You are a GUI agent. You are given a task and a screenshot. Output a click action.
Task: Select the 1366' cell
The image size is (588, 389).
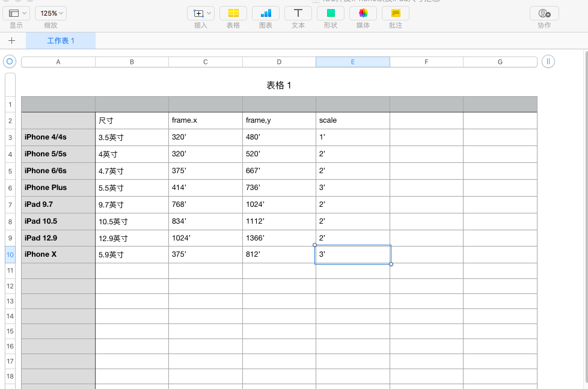point(279,238)
